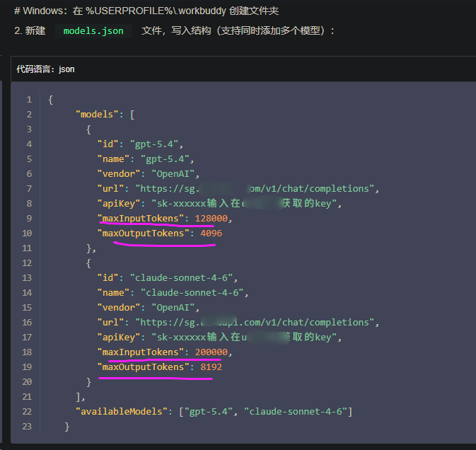This screenshot has width=476, height=450.
Task: Click the "id": "claude-sonnet-4-6" line
Action: pos(168,278)
